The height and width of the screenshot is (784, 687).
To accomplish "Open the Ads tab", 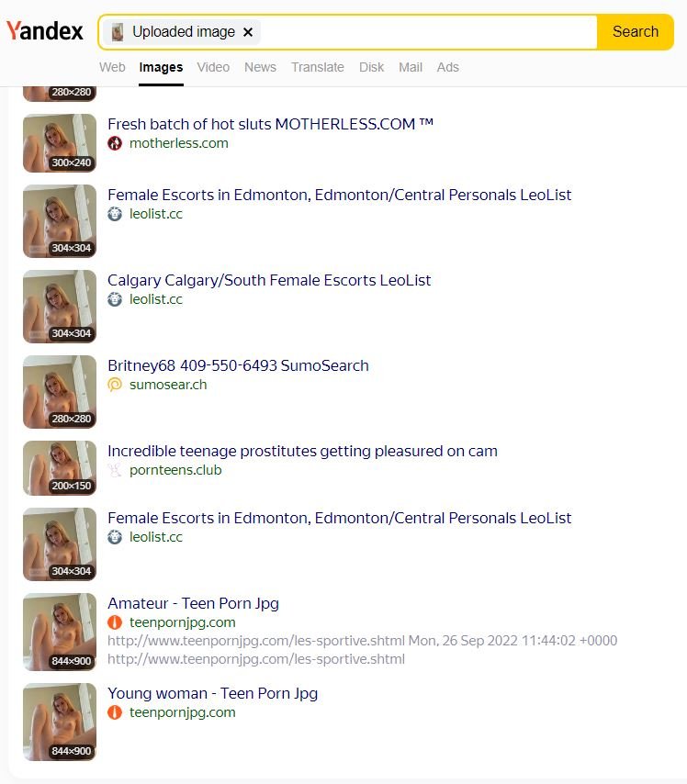I will point(448,67).
